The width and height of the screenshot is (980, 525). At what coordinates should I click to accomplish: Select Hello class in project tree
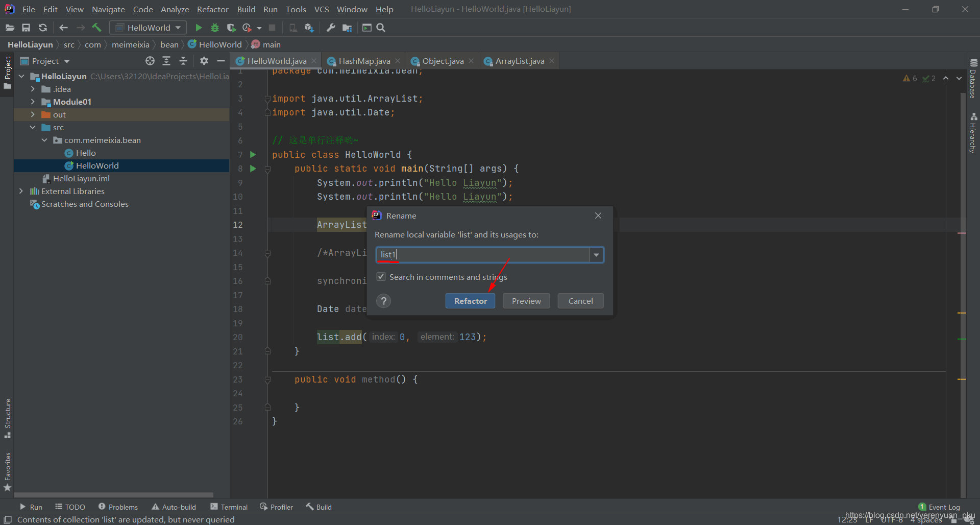coord(85,153)
